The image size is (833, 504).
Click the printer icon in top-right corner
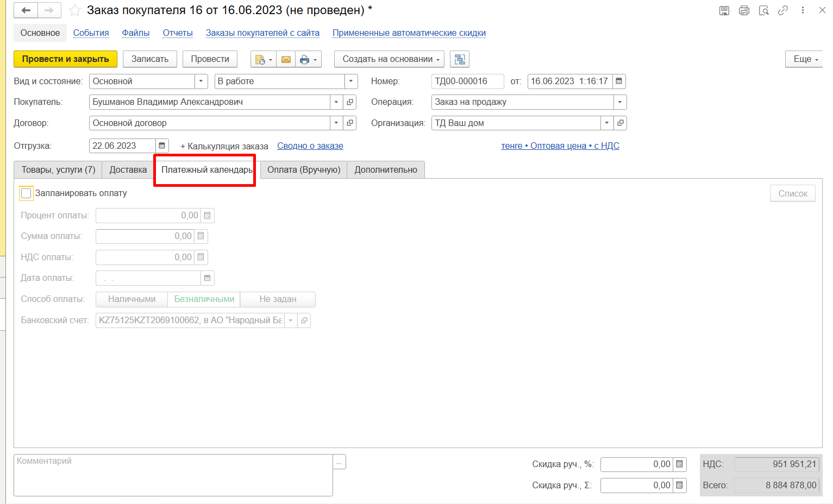point(744,10)
